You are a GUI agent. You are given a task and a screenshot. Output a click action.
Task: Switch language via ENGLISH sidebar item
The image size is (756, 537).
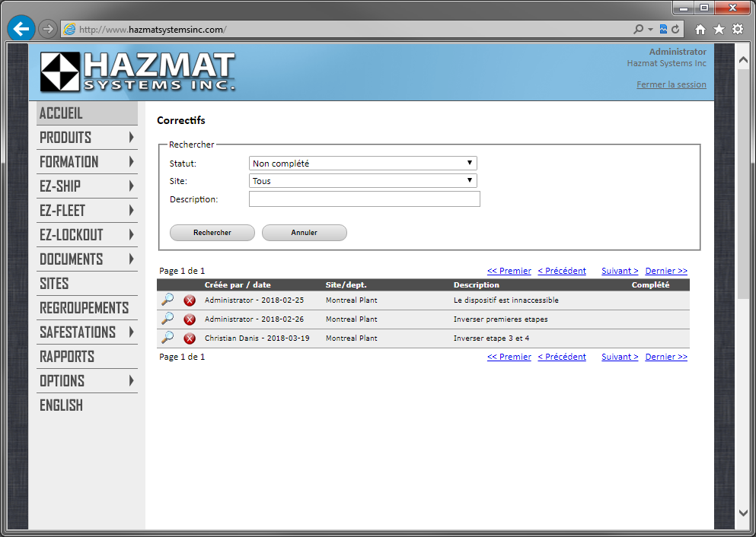(88, 405)
